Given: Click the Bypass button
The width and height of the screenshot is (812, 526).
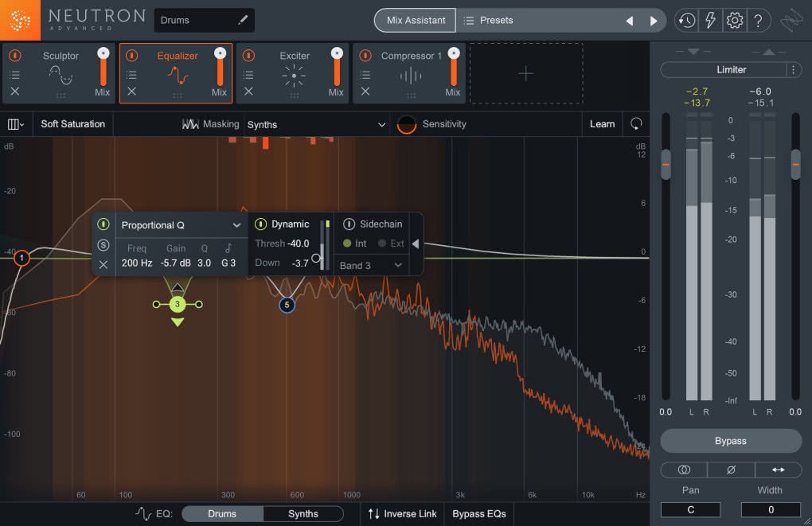Looking at the screenshot, I should point(731,441).
